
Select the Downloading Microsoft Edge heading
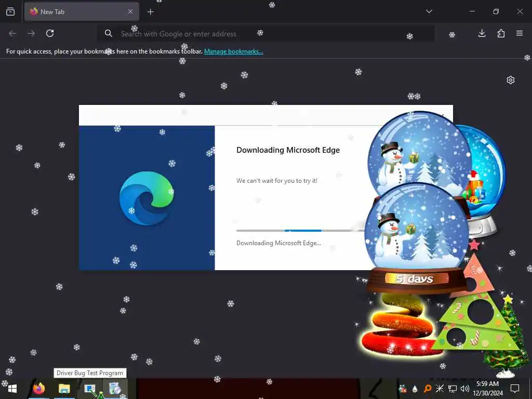(288, 150)
